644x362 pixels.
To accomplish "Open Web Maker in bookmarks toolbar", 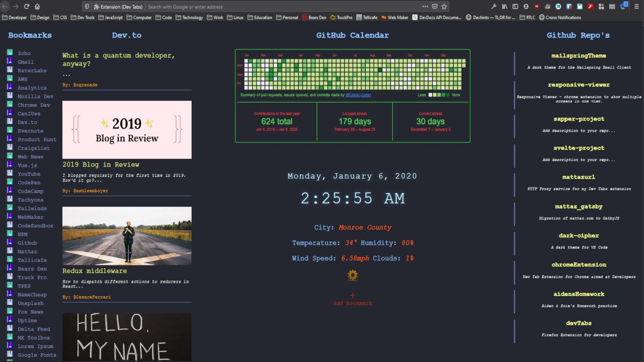I will 395,17.
